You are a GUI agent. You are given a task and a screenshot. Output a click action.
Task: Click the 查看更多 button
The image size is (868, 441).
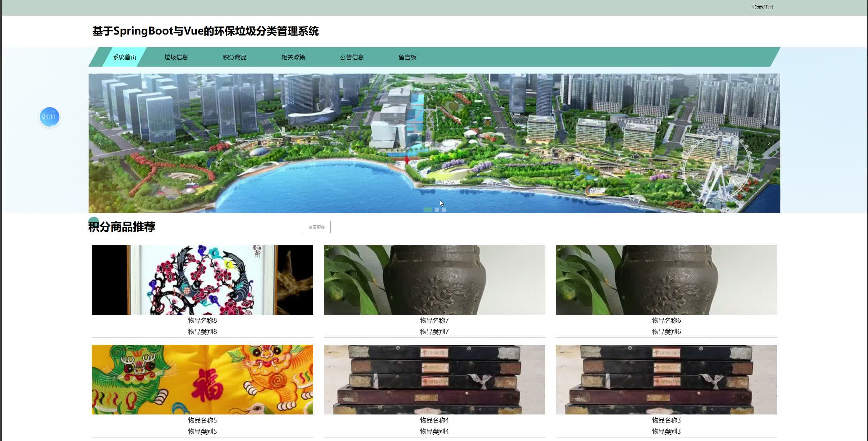coord(316,227)
